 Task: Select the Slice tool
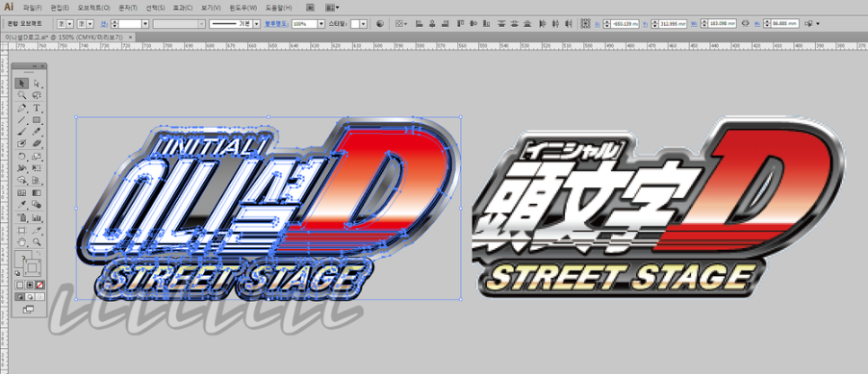37,229
